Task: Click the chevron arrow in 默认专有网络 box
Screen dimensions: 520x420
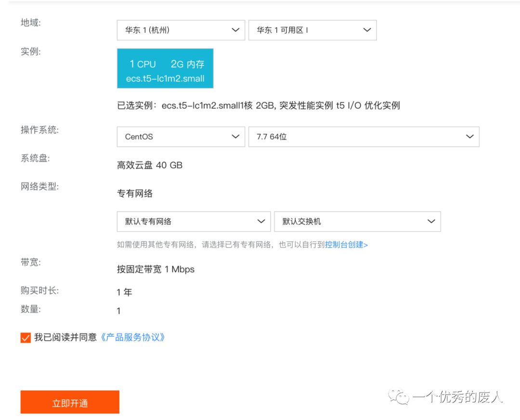Action: click(x=260, y=222)
